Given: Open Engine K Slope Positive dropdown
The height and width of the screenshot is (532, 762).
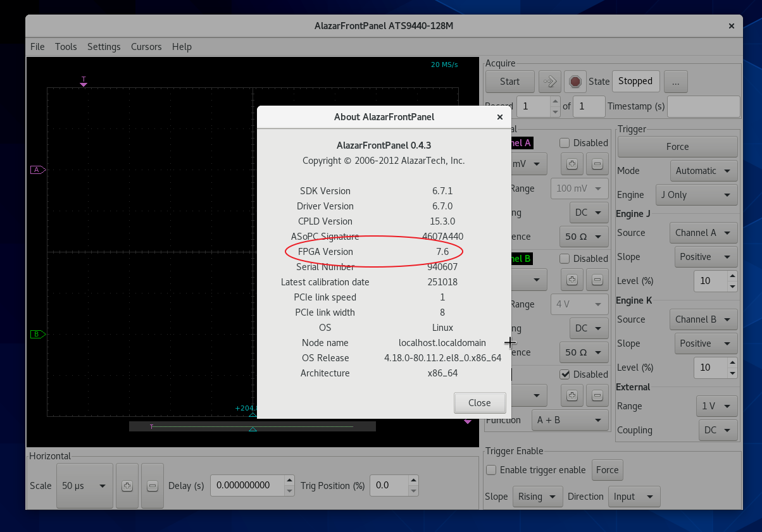Looking at the screenshot, I should (x=706, y=343).
